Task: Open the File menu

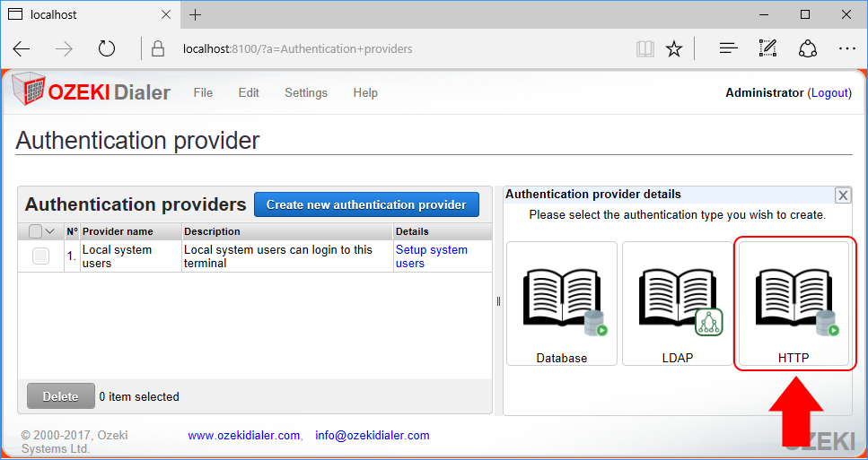Action: click(x=203, y=92)
